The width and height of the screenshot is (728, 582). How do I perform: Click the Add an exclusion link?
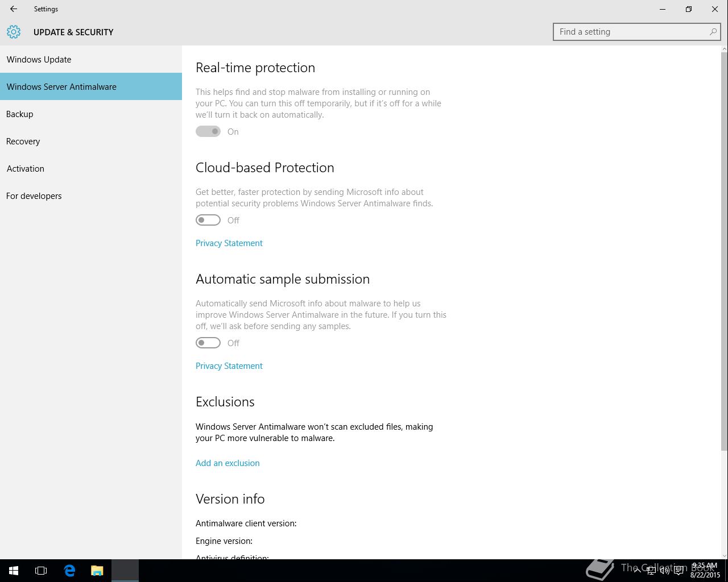[227, 463]
